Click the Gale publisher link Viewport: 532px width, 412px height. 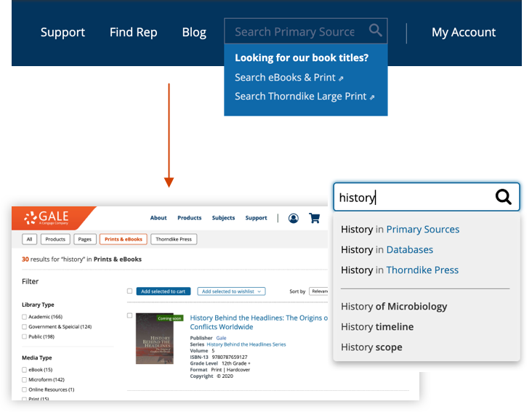(x=221, y=338)
